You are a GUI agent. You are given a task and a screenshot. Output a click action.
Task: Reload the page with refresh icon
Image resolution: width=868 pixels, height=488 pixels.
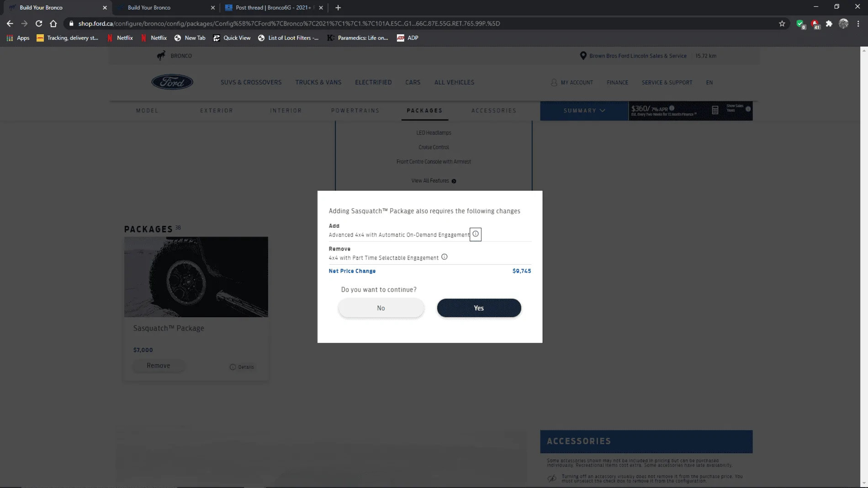39,23
